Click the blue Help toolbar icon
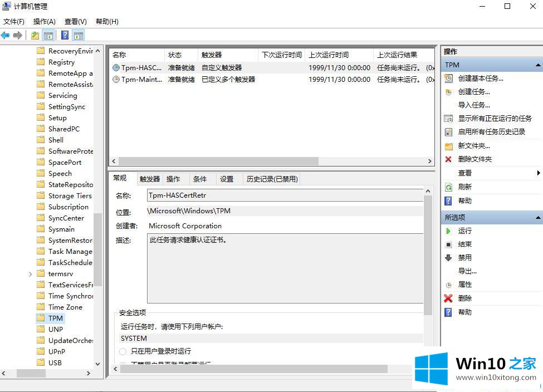The width and height of the screenshot is (543, 392). (65, 35)
